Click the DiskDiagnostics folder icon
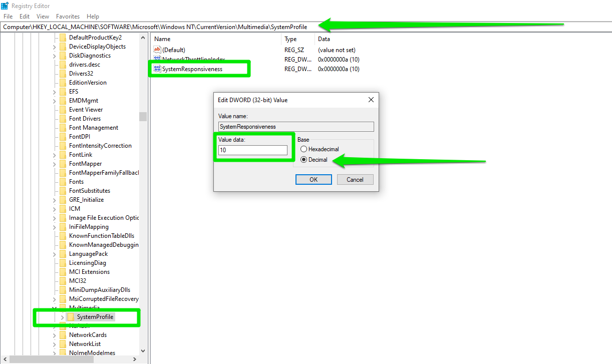Screen dimensions: 612x364 [63, 56]
